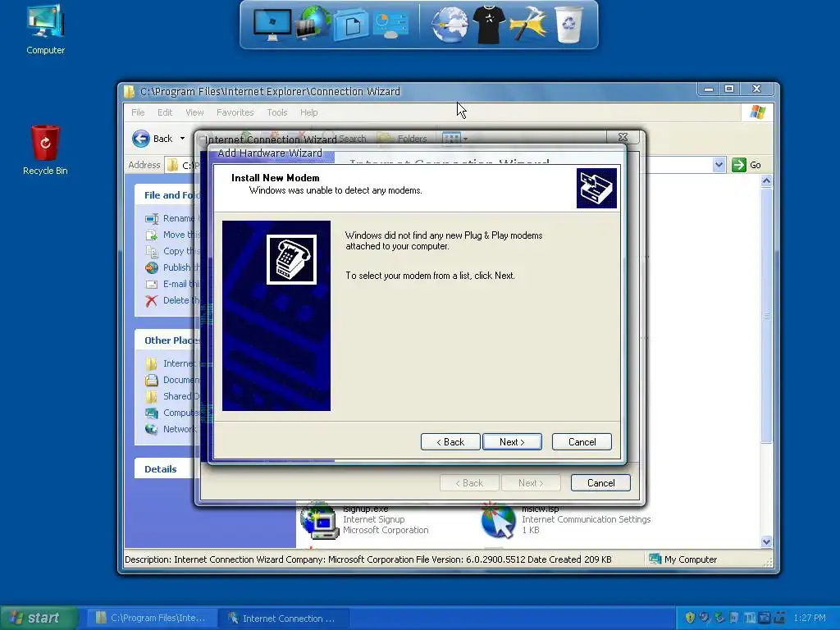Cancel the Add Hardware Wizard
Screen dimensions: 840x630
click(x=582, y=442)
